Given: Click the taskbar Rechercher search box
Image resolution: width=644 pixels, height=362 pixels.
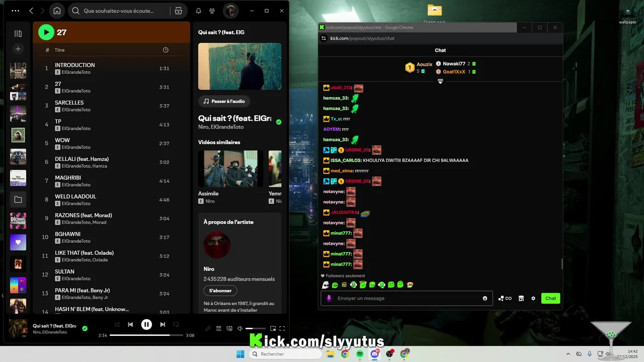Looking at the screenshot, I should (x=286, y=354).
